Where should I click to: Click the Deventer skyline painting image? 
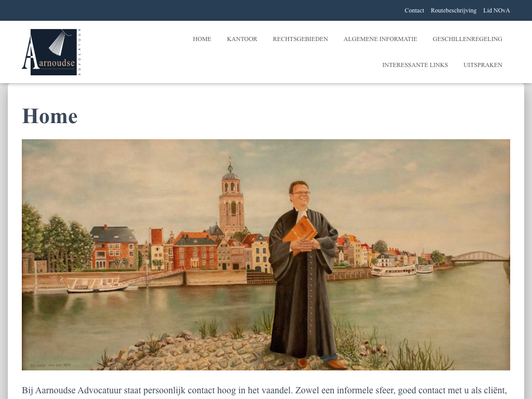point(265,255)
